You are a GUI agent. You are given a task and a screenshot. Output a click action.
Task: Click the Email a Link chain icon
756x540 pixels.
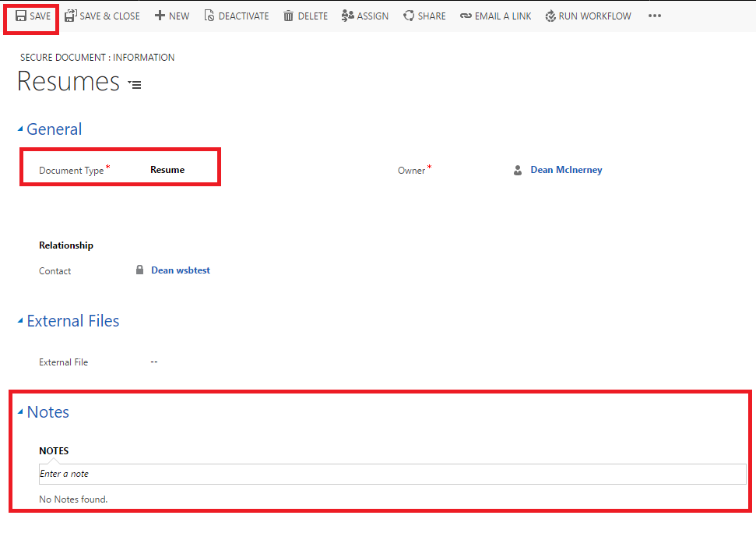tap(466, 16)
